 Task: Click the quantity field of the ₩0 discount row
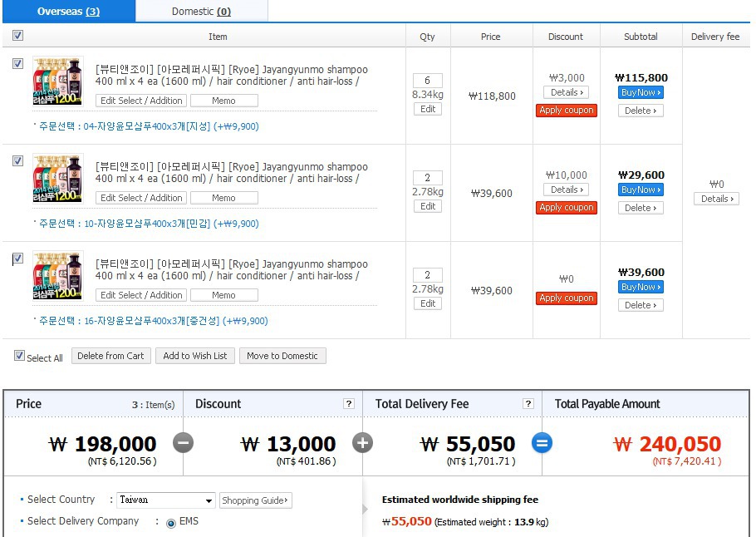(428, 275)
